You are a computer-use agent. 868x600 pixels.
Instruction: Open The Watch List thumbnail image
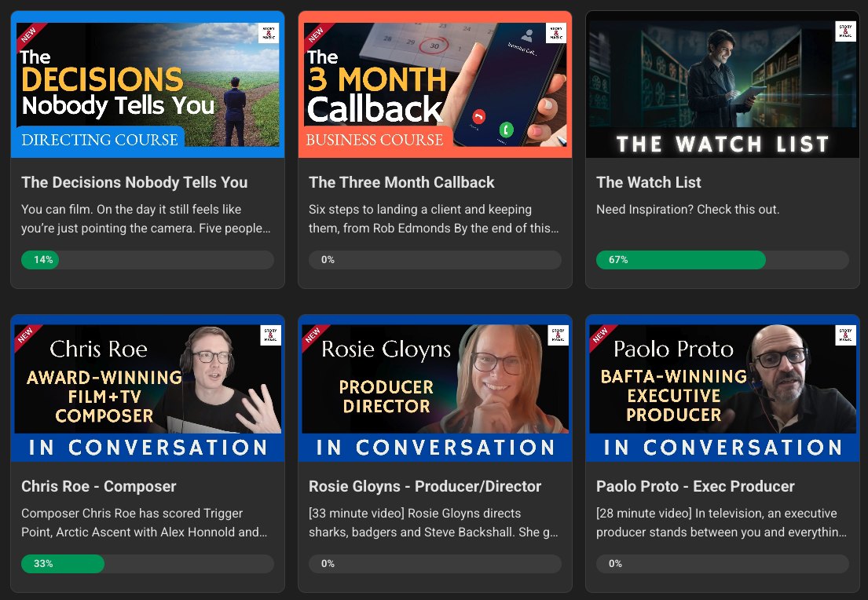723,84
